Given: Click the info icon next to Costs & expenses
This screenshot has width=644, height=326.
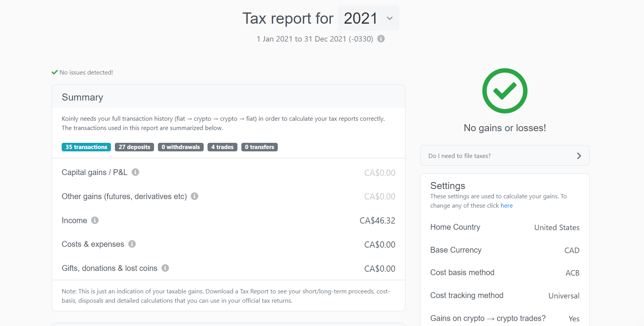Looking at the screenshot, I should (132, 244).
